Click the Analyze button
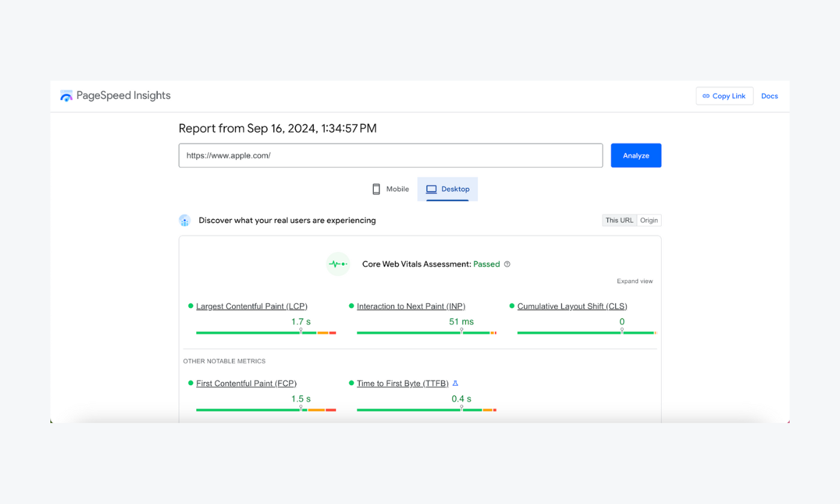Image resolution: width=840 pixels, height=504 pixels. 635,155
